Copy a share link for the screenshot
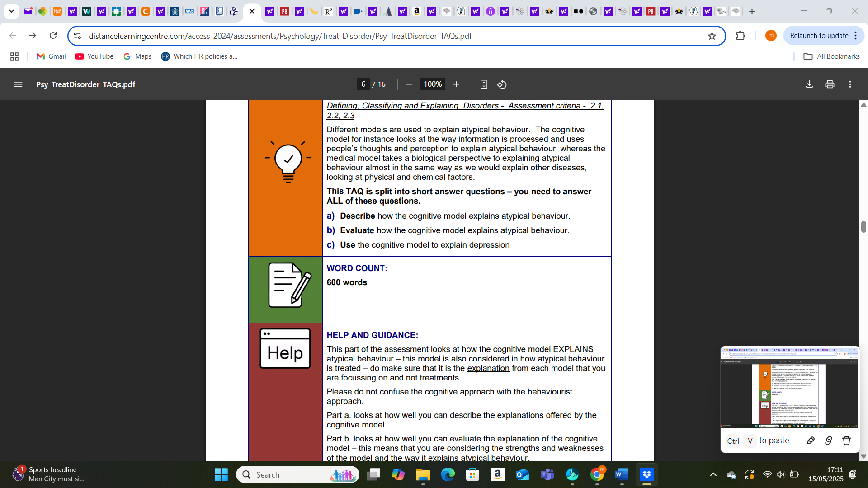 coord(829,441)
